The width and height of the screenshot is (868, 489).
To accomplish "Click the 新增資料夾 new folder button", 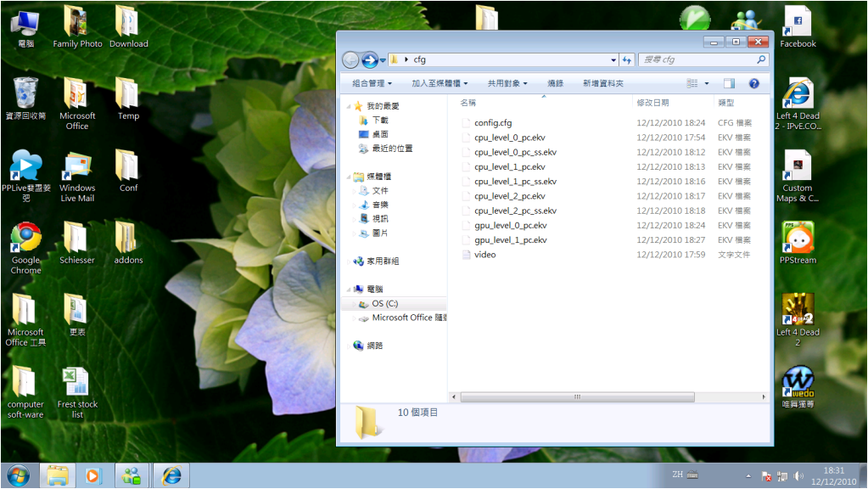I will point(602,83).
